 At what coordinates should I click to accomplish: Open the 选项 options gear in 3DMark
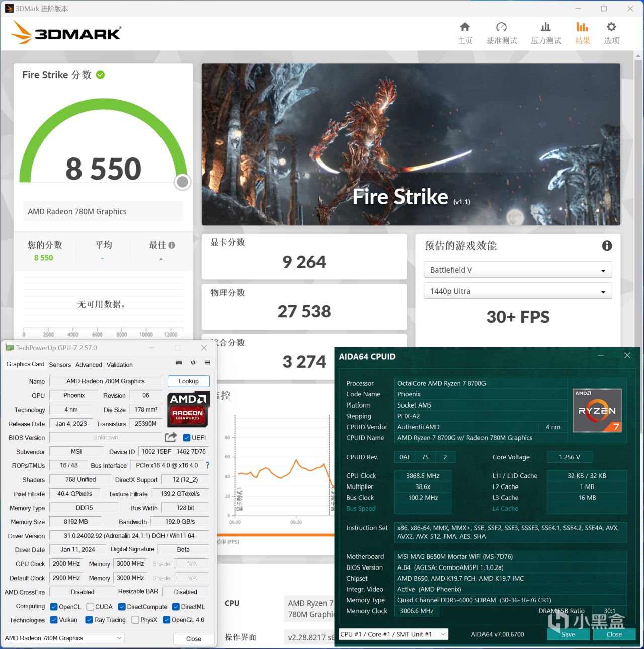tap(611, 33)
